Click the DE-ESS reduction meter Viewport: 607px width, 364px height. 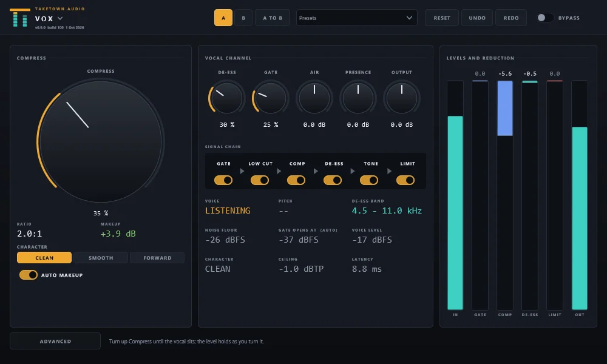pyautogui.click(x=529, y=195)
